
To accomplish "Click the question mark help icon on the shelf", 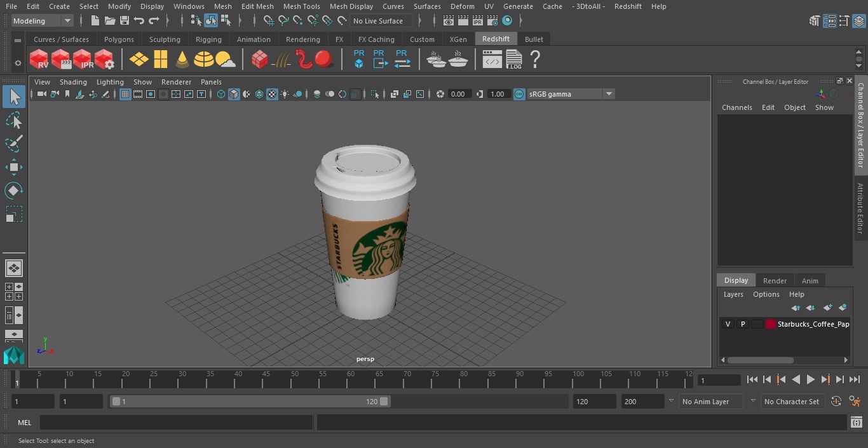I will (535, 60).
